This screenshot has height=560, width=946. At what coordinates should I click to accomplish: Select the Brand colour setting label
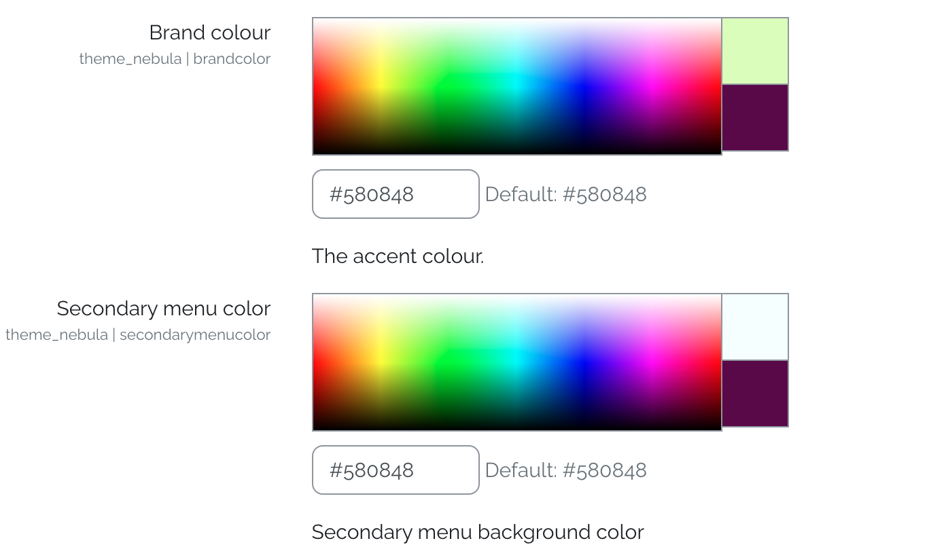point(209,33)
